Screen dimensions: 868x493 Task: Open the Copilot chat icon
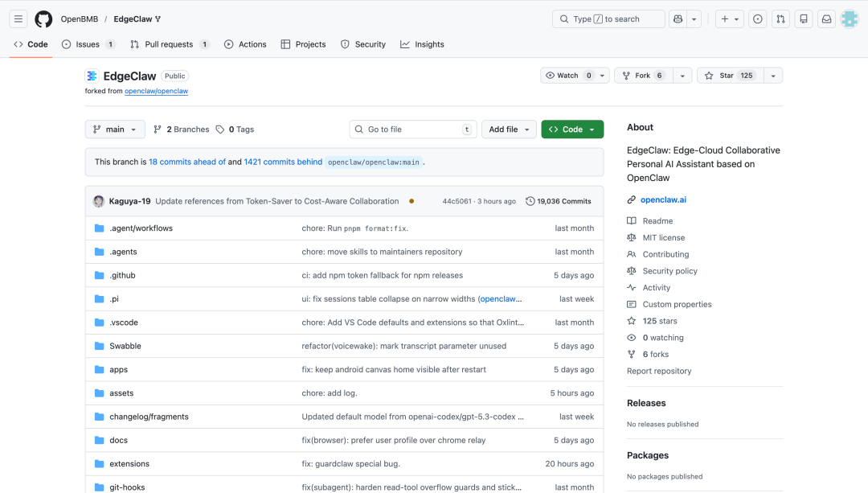[x=678, y=19]
